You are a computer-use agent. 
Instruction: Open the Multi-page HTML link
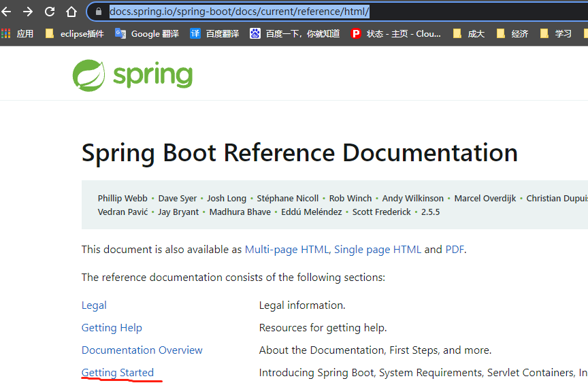[287, 250]
